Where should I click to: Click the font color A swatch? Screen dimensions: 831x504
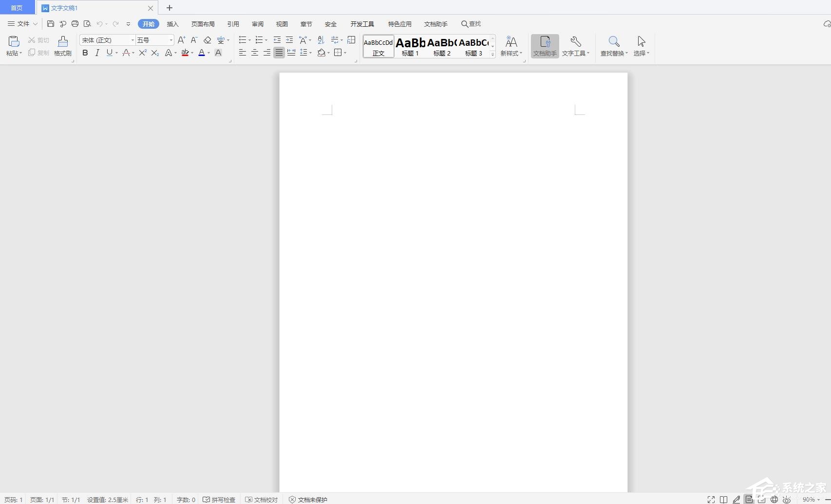[x=202, y=53]
